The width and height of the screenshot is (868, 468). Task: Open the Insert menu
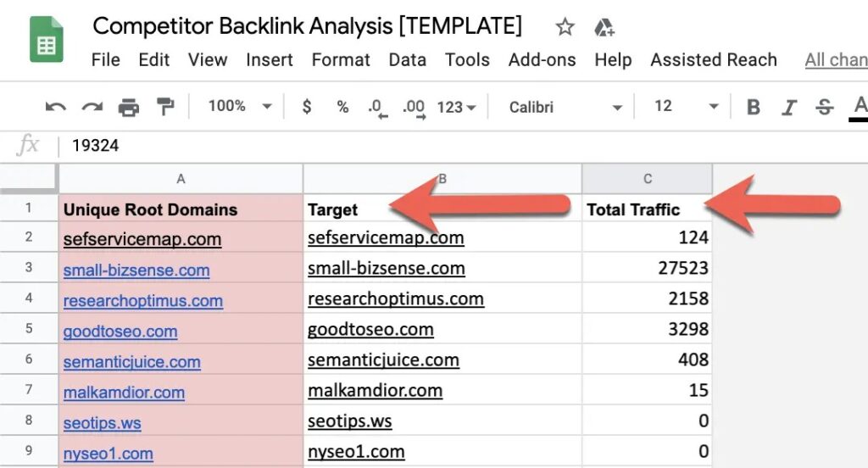270,60
